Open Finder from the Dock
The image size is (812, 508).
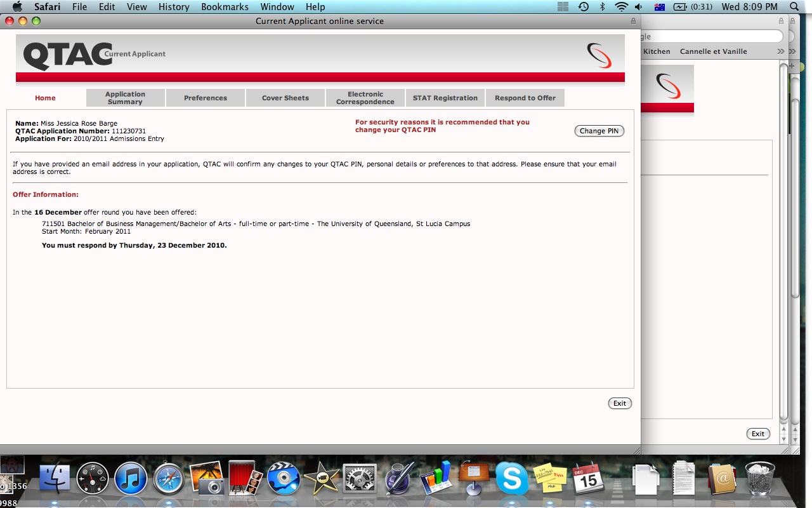pyautogui.click(x=55, y=478)
